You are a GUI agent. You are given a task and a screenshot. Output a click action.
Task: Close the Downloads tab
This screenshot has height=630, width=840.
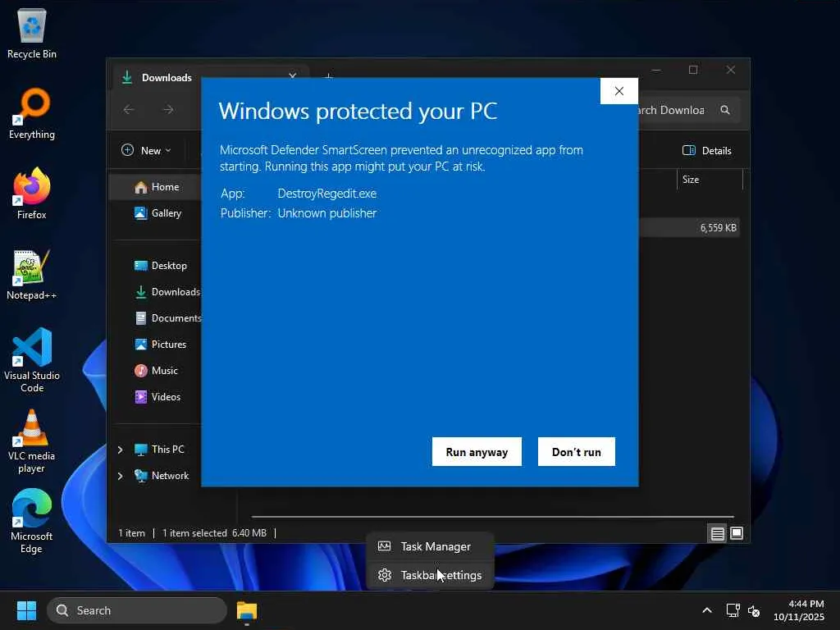click(293, 76)
